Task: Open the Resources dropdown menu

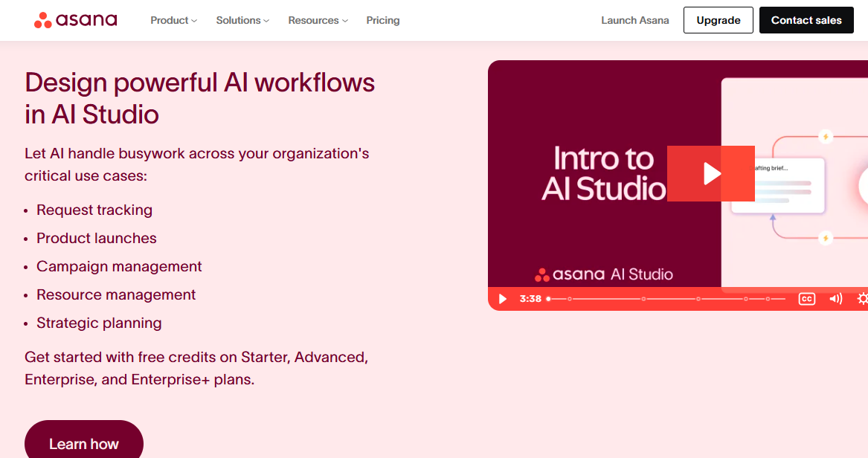Action: pyautogui.click(x=318, y=21)
